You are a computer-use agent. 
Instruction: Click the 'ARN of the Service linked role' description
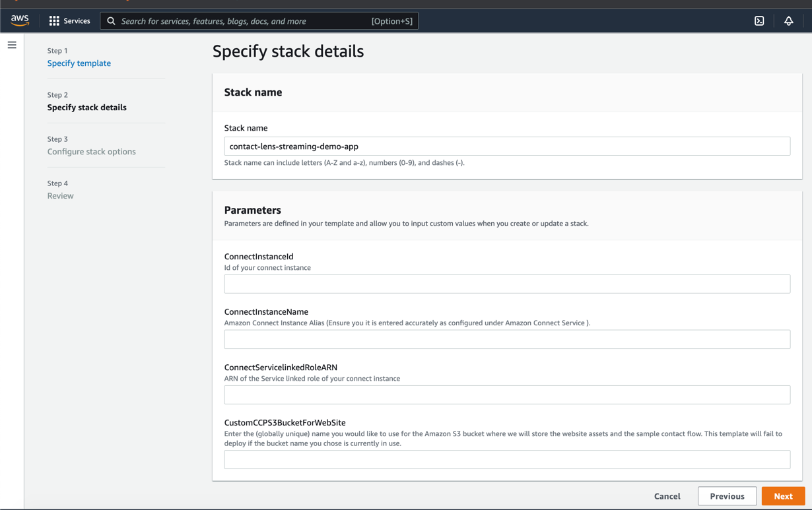(312, 379)
